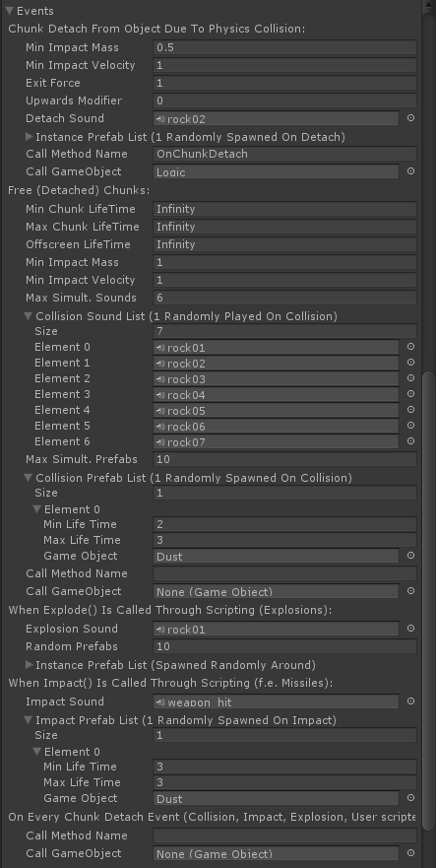The image size is (436, 868).
Task: Open object picker for Impact Sound weapon_hit
Action: pyautogui.click(x=410, y=701)
